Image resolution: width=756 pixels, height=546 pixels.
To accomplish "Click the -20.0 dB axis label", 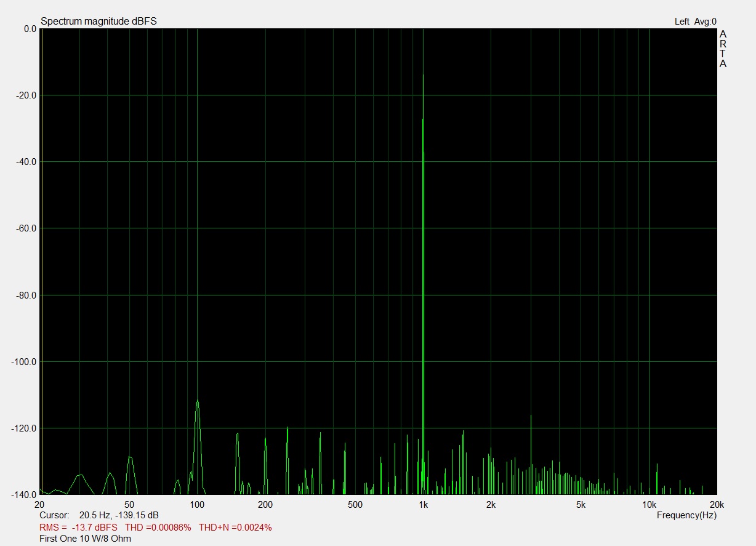I will click(x=26, y=95).
